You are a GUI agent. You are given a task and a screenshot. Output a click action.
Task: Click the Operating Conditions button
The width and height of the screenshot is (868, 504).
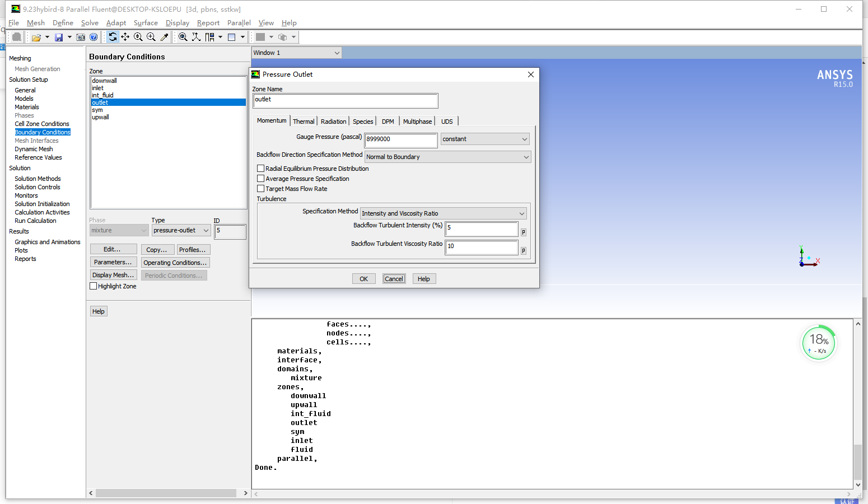pyautogui.click(x=175, y=263)
